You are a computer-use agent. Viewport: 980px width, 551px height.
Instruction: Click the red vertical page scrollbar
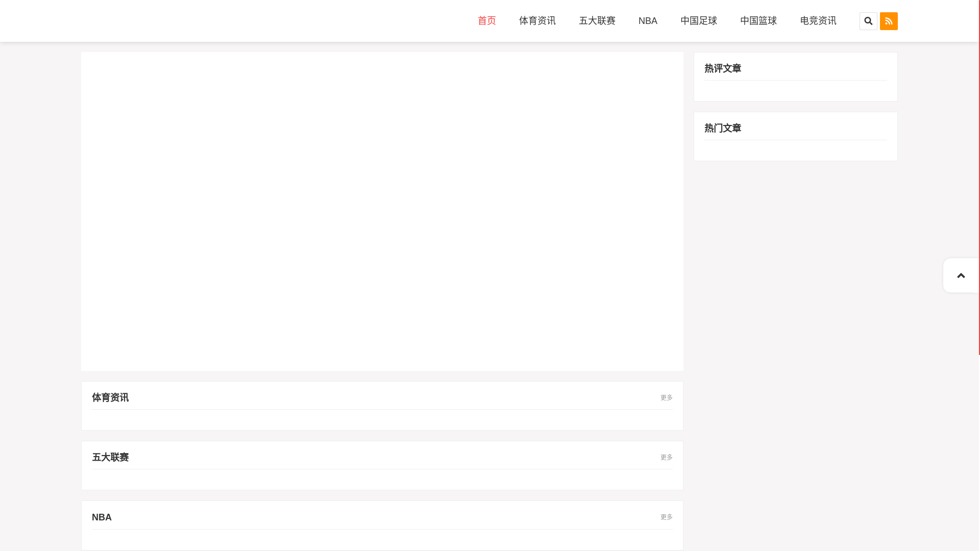(979, 179)
